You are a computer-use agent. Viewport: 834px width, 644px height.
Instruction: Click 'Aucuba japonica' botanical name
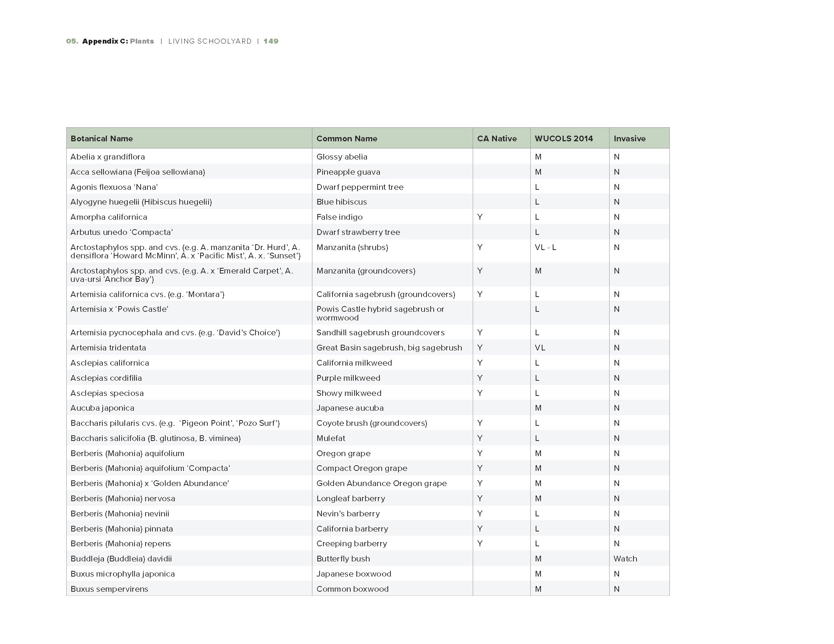tap(102, 408)
